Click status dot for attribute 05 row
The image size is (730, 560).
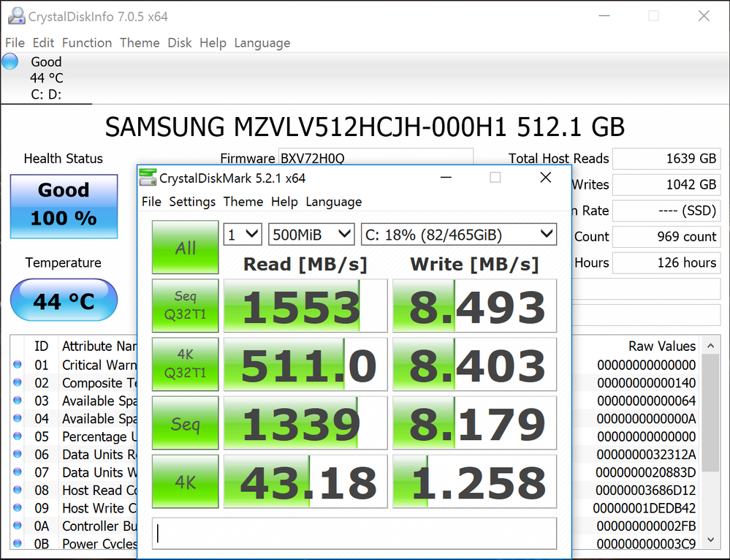[x=18, y=436]
